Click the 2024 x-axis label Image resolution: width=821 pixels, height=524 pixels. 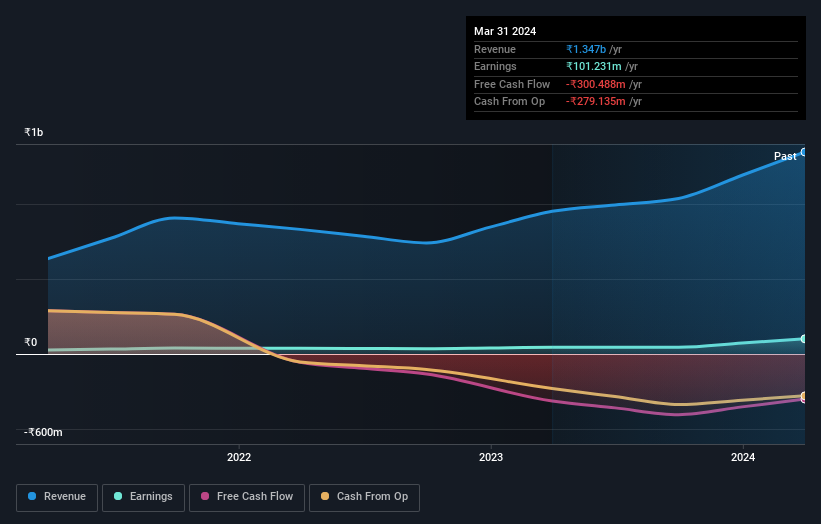742,458
